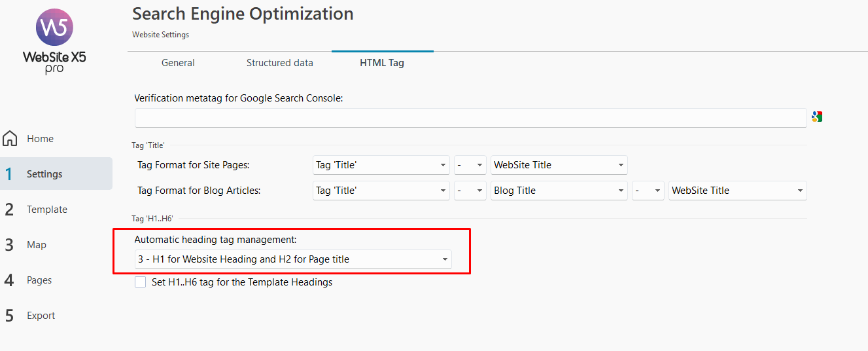Click the Google verification metatag input field
The image size is (868, 351).
[x=471, y=117]
